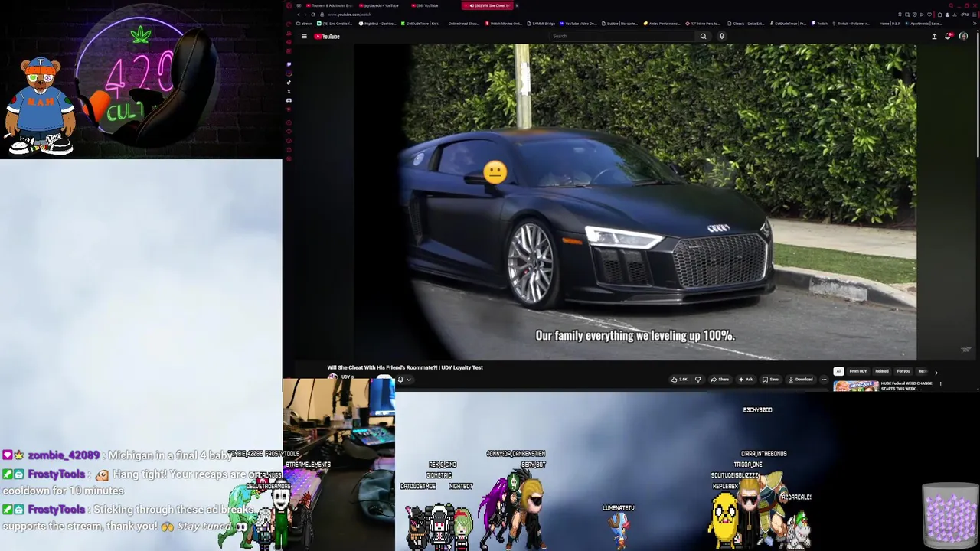Open options menu for weed change recommendation
This screenshot has height=551, width=980.
(x=940, y=384)
